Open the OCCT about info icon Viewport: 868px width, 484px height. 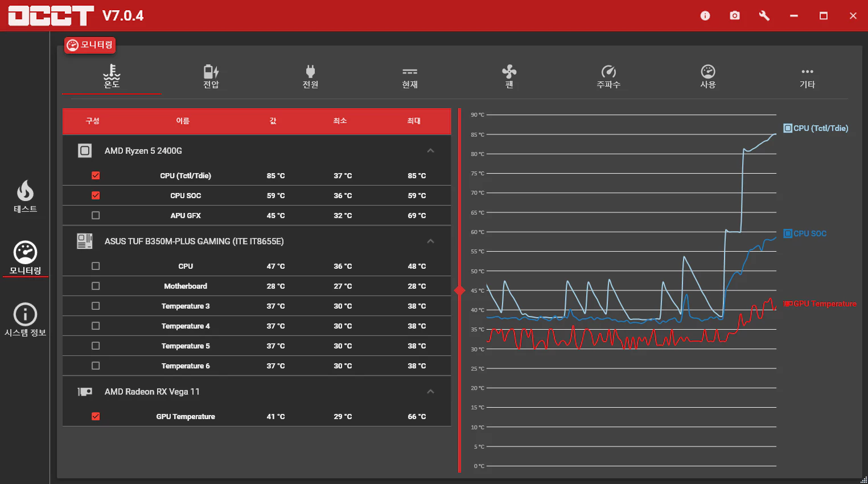point(705,16)
